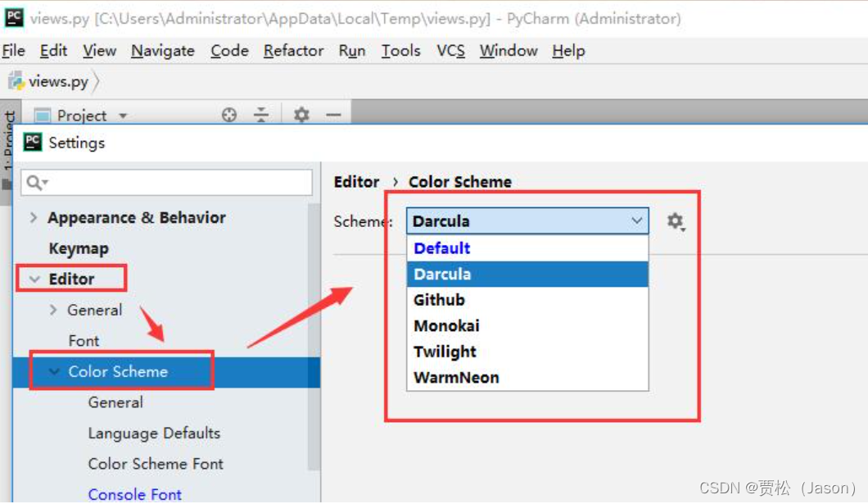Click the Project panel window icon
The width and height of the screenshot is (868, 504).
point(43,116)
